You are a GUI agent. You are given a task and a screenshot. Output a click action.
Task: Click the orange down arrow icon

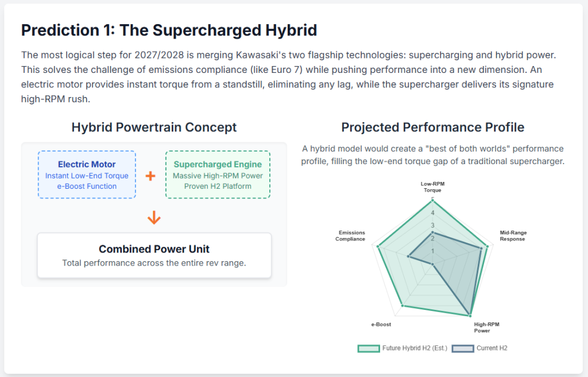(x=154, y=217)
